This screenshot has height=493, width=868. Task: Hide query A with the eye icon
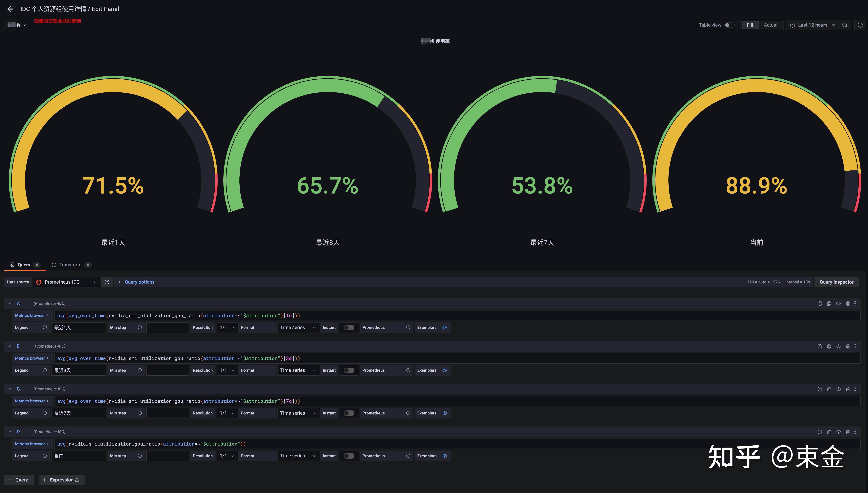[838, 303]
